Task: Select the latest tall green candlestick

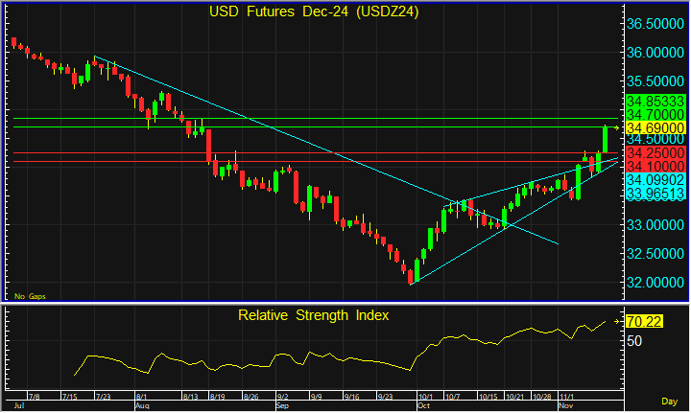Action: coord(606,140)
